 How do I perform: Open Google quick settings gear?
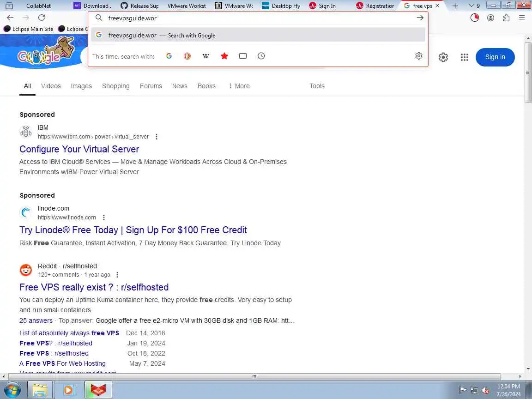(443, 57)
